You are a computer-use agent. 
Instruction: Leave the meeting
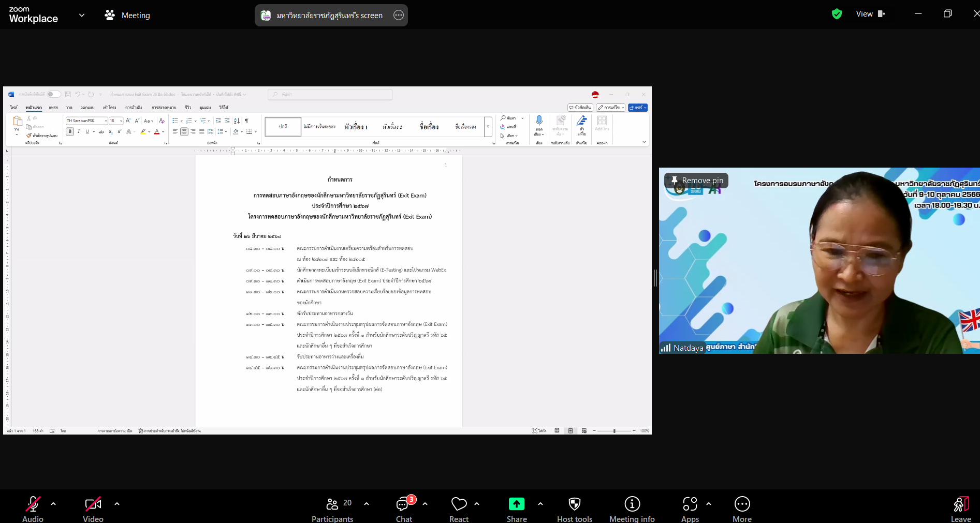pyautogui.click(x=961, y=510)
